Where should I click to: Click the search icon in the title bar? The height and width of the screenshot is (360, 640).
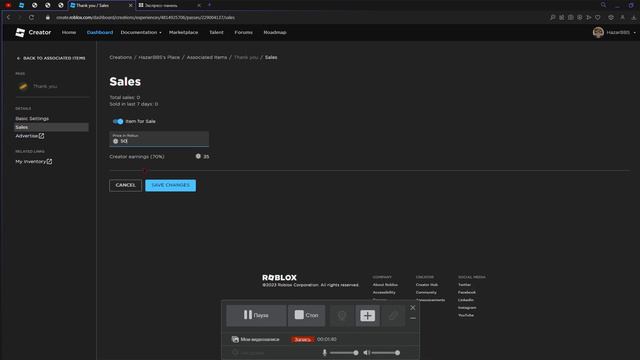pos(603,5)
